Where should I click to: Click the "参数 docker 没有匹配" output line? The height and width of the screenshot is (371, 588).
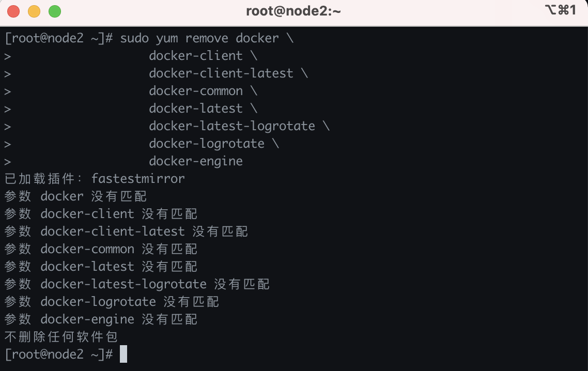pyautogui.click(x=75, y=196)
